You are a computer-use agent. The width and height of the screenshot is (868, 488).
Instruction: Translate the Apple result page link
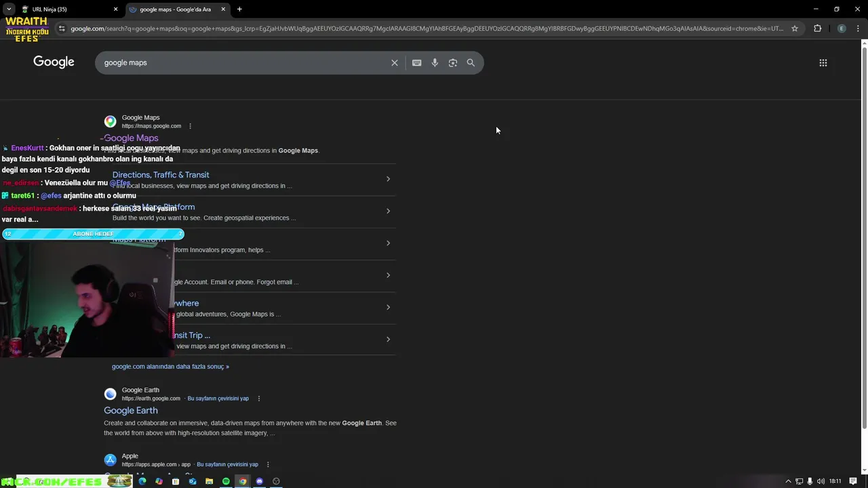(x=227, y=465)
